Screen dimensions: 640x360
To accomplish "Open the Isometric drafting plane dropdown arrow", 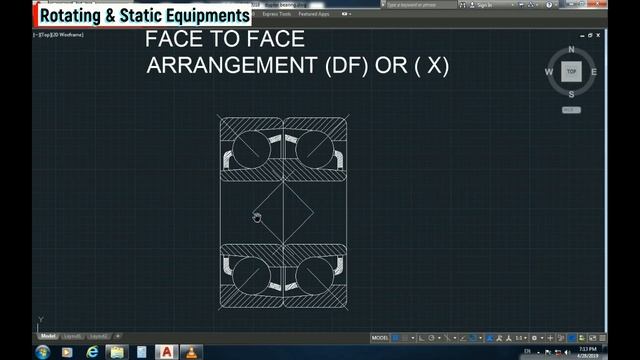I will point(455,338).
